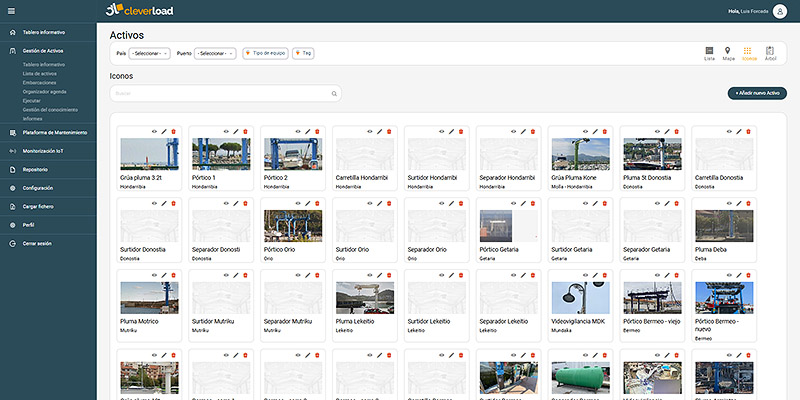Open the Pluma St Donostia thumbnail image
Viewport: 800px width, 400px height.
pyautogui.click(x=652, y=154)
